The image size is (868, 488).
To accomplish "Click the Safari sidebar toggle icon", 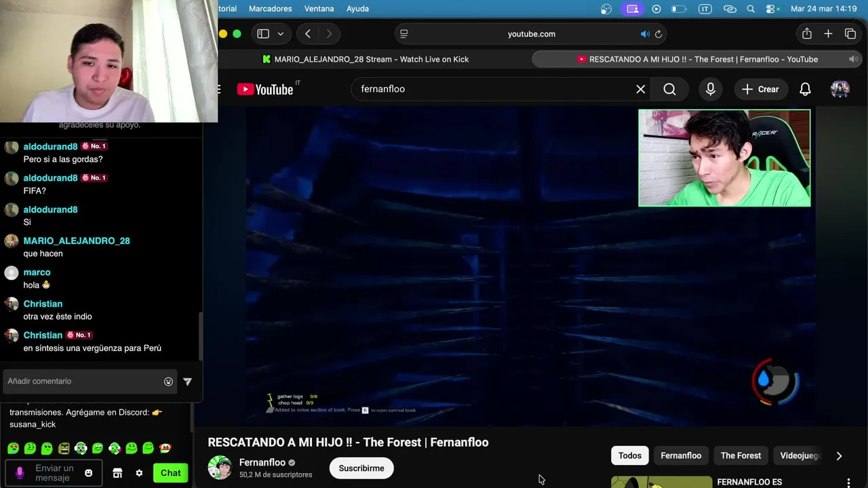I will coord(263,34).
